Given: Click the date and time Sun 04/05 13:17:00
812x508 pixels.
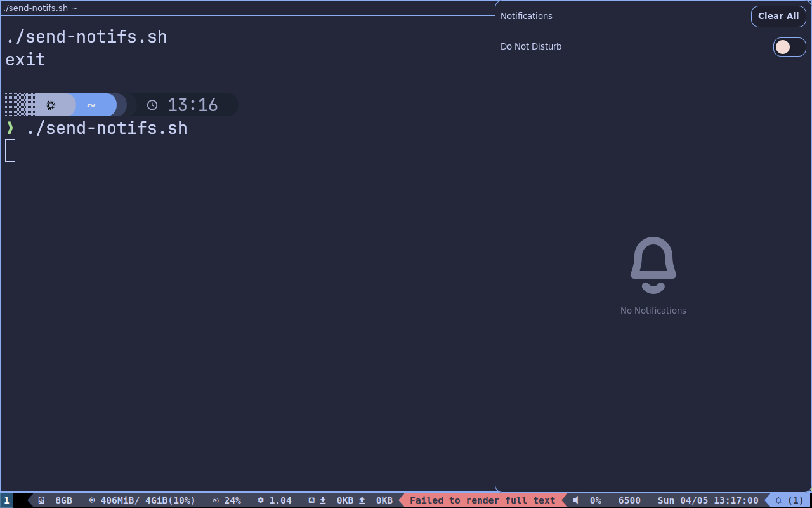Looking at the screenshot, I should click(x=708, y=500).
